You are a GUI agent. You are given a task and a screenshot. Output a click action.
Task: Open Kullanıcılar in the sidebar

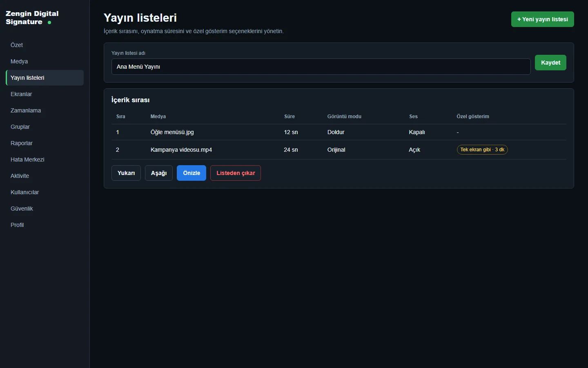pos(45,192)
